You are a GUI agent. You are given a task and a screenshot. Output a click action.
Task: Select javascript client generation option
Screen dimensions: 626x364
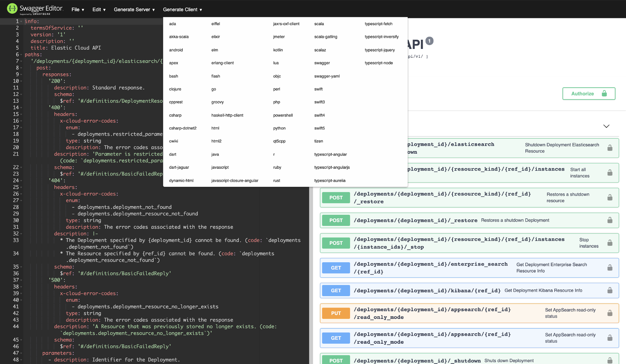(x=219, y=167)
